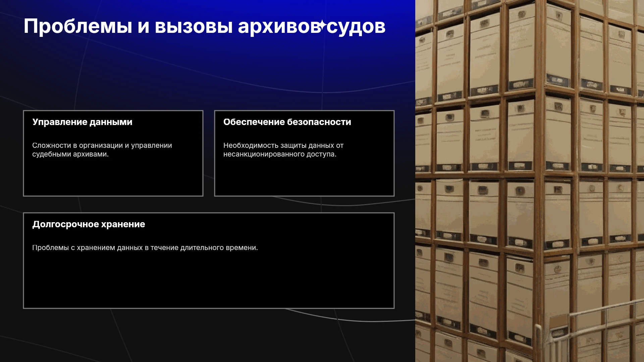Click empty space inside the Обеспечение безопасности card
Viewport: 644px width, 362px height.
[x=304, y=178]
